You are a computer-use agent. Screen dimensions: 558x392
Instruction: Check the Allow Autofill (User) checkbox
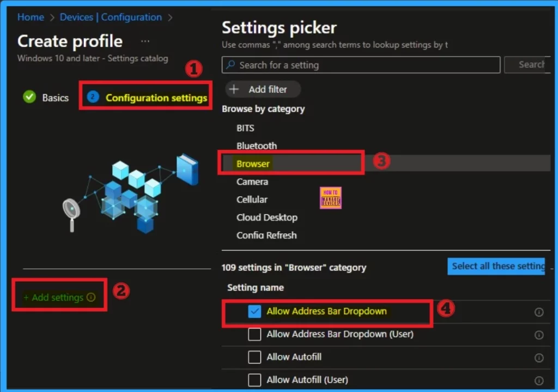[254, 380]
